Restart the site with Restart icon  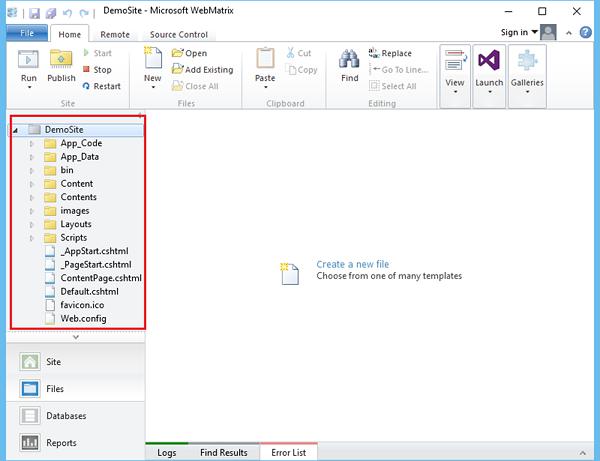[86, 86]
